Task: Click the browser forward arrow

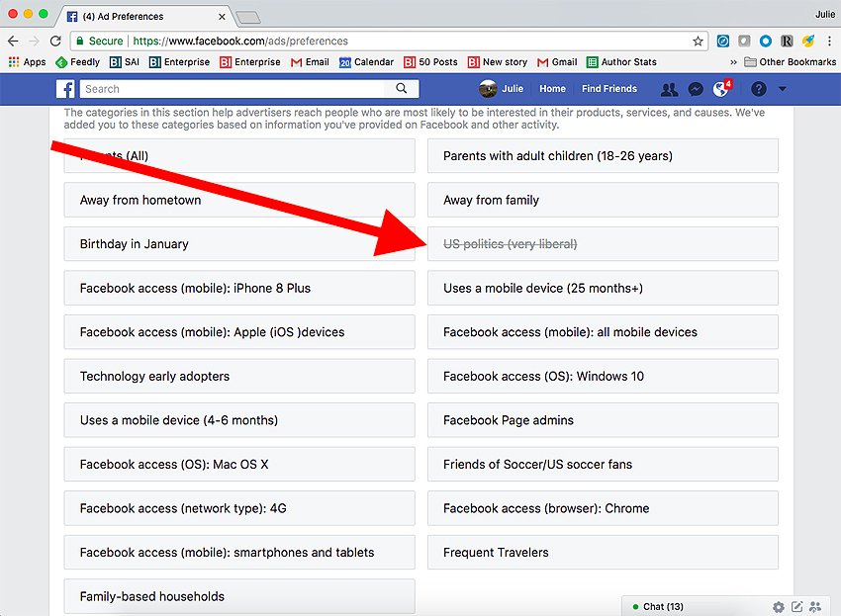Action: click(x=35, y=42)
